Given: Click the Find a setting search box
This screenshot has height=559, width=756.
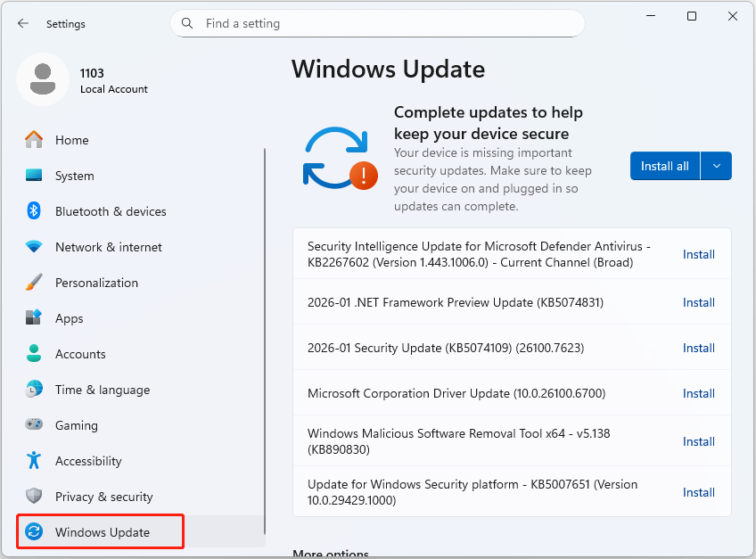Looking at the screenshot, I should click(x=377, y=23).
